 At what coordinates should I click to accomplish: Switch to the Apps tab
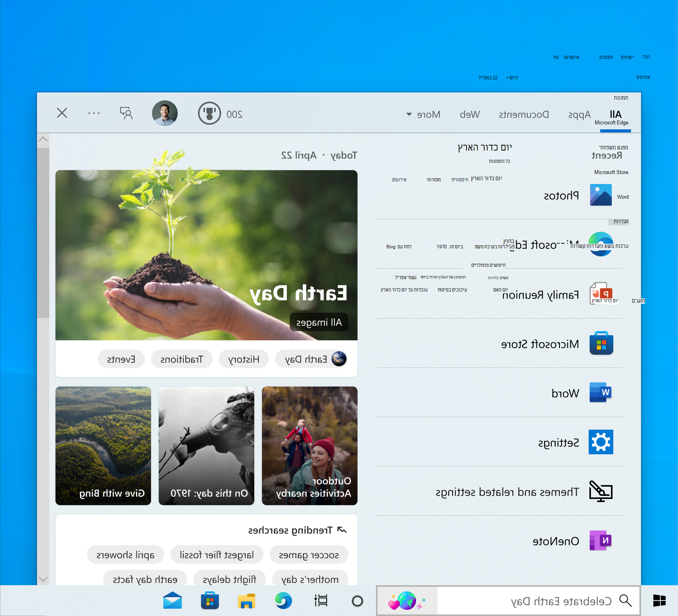pyautogui.click(x=579, y=114)
